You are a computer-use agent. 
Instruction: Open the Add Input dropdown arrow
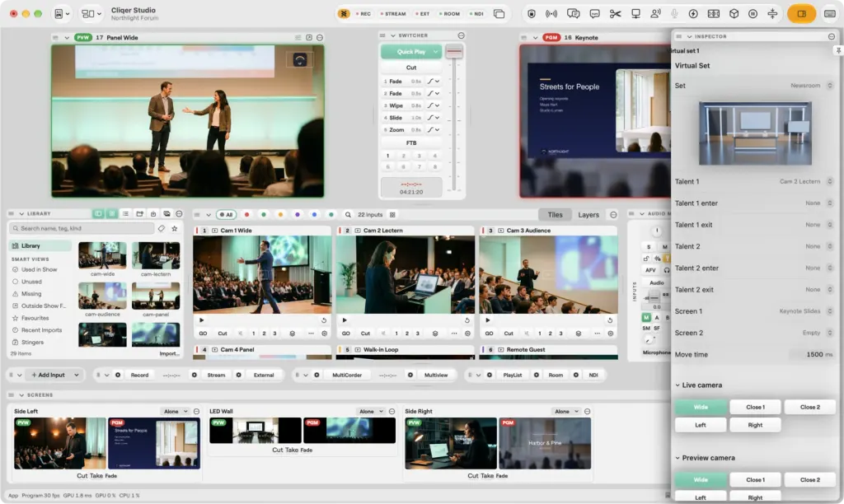point(77,375)
